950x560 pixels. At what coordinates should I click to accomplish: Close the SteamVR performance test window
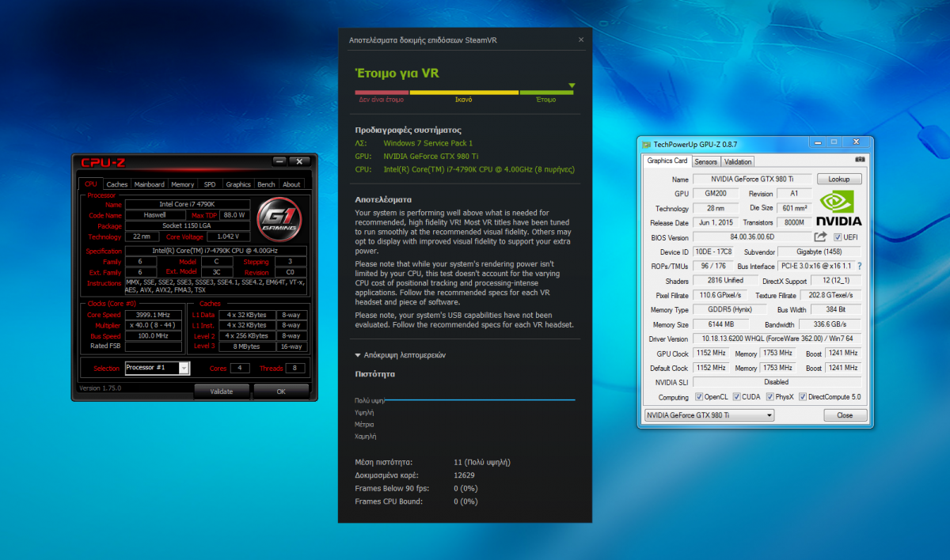580,39
